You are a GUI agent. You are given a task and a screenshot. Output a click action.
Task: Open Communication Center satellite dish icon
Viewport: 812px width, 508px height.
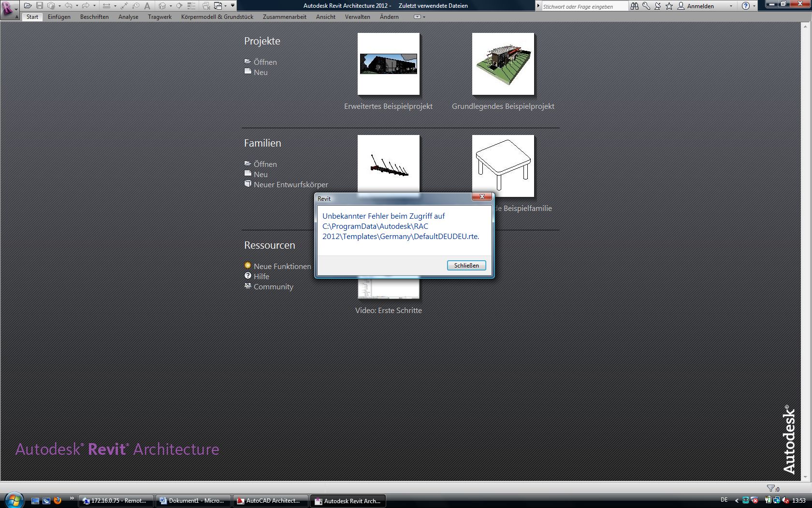[x=658, y=6]
